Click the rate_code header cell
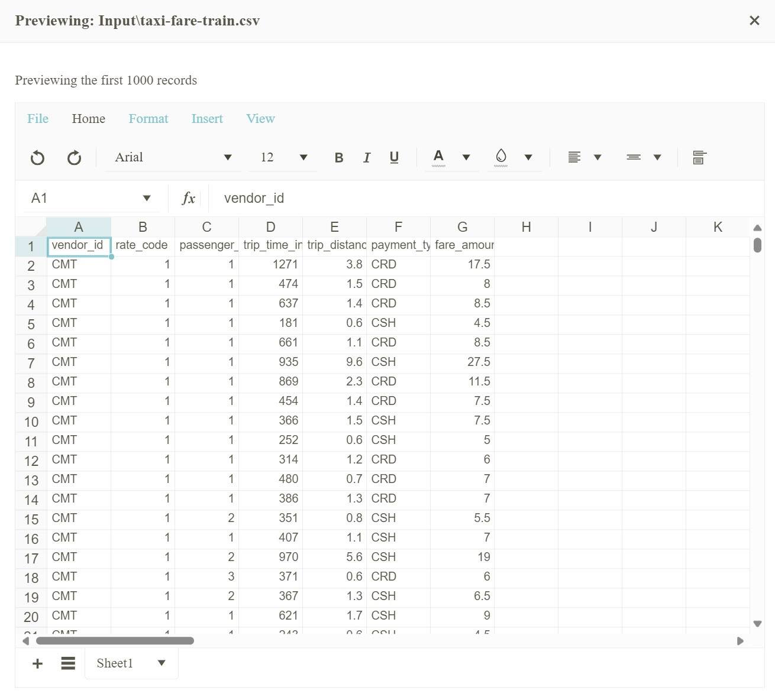Viewport: 775px width, 700px height. [x=143, y=246]
